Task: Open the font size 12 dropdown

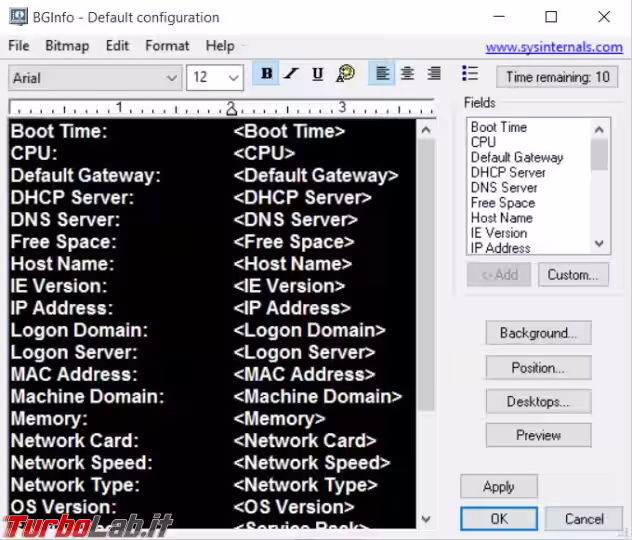Action: pos(233,78)
